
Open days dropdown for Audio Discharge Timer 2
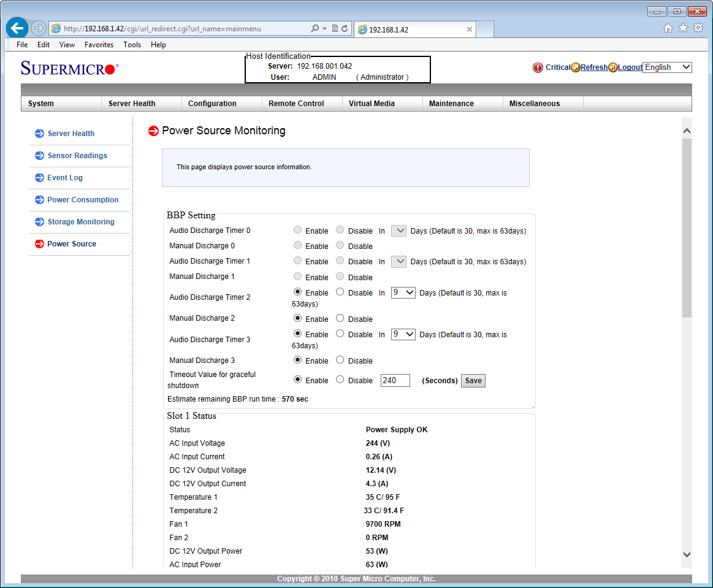[x=403, y=292]
